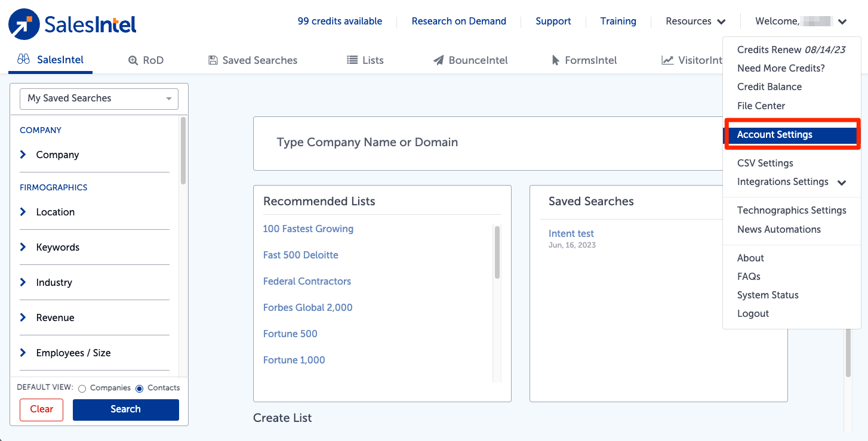Click the magnifier icon beside RoD
This screenshot has width=868, height=441.
pyautogui.click(x=133, y=60)
